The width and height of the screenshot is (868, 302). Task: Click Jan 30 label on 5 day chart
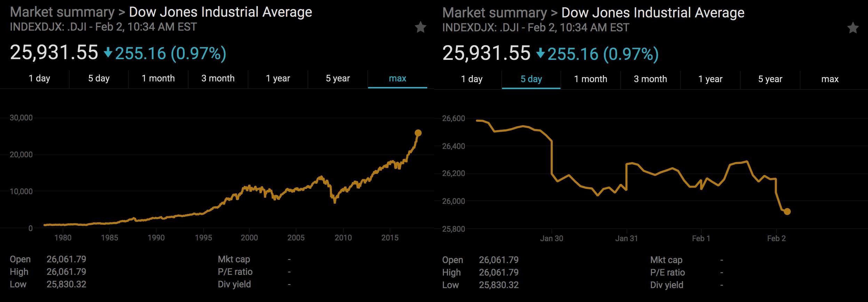tap(552, 238)
